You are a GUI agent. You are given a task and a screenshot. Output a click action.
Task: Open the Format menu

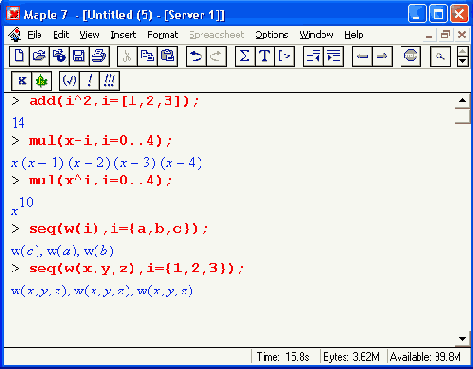(x=163, y=35)
